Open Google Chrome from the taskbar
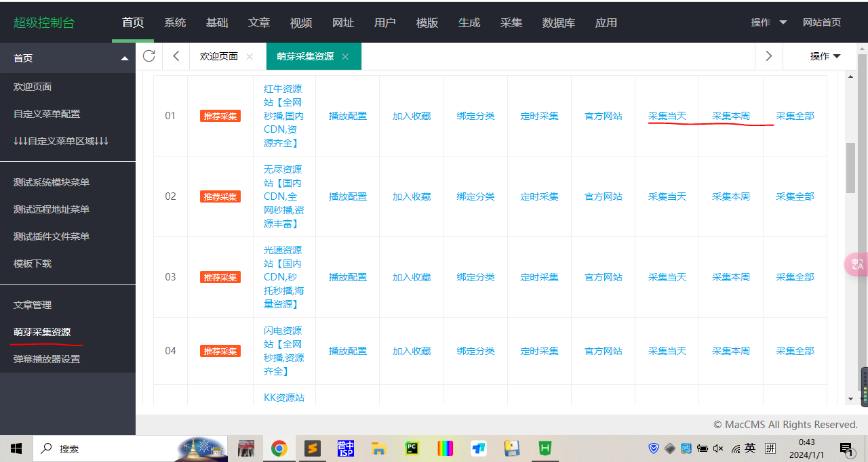 point(279,448)
